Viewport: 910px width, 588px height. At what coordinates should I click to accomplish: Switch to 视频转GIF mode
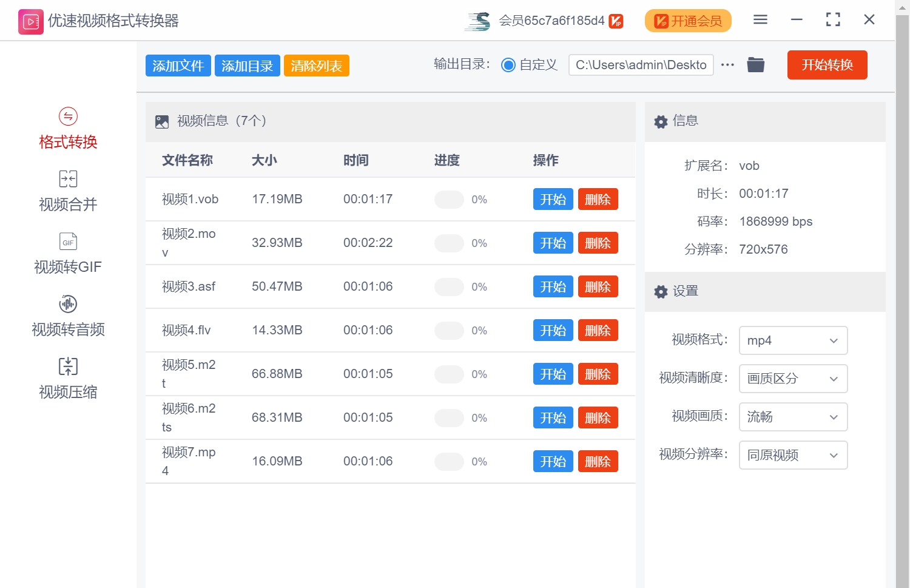(67, 254)
